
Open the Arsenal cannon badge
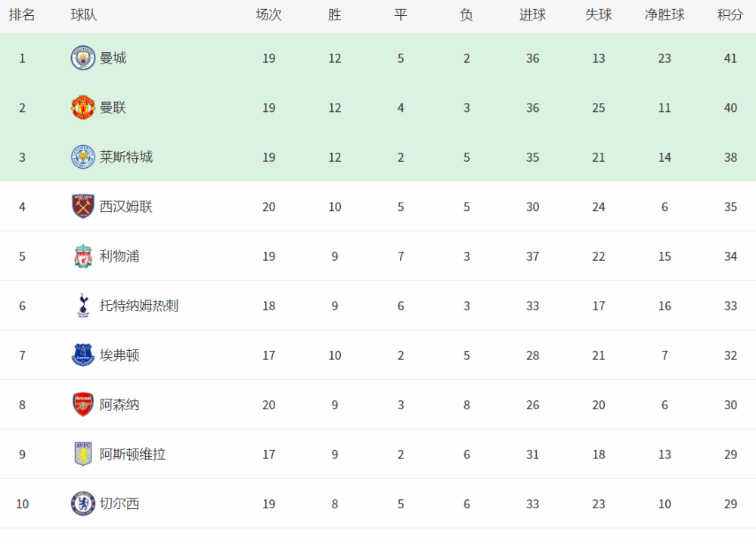click(83, 405)
